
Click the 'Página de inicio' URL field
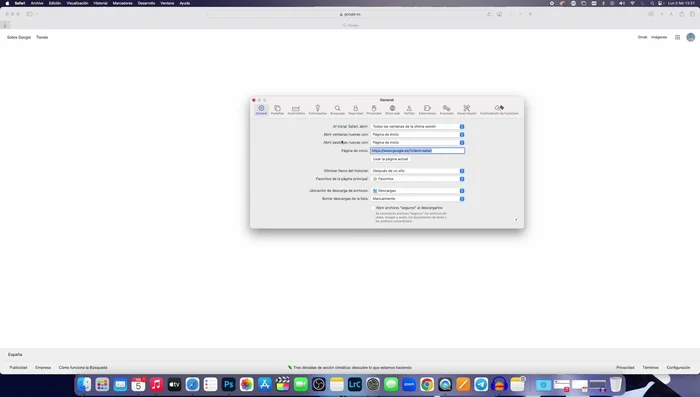tap(417, 150)
